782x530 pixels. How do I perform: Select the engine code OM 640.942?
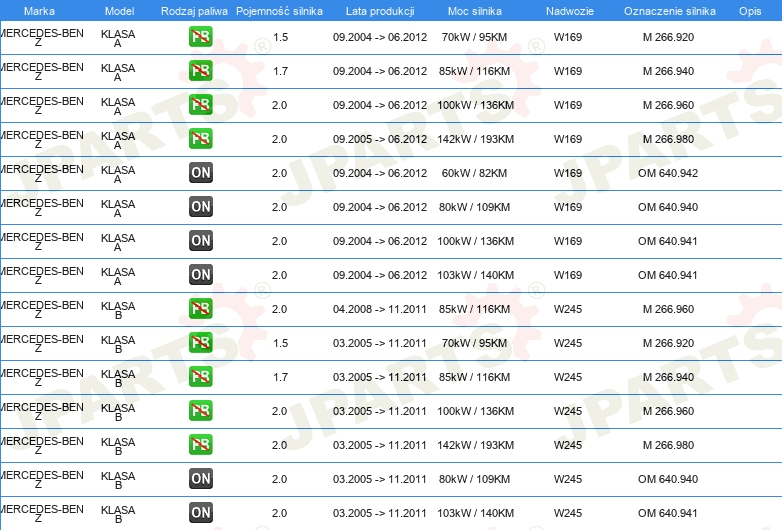pos(668,173)
